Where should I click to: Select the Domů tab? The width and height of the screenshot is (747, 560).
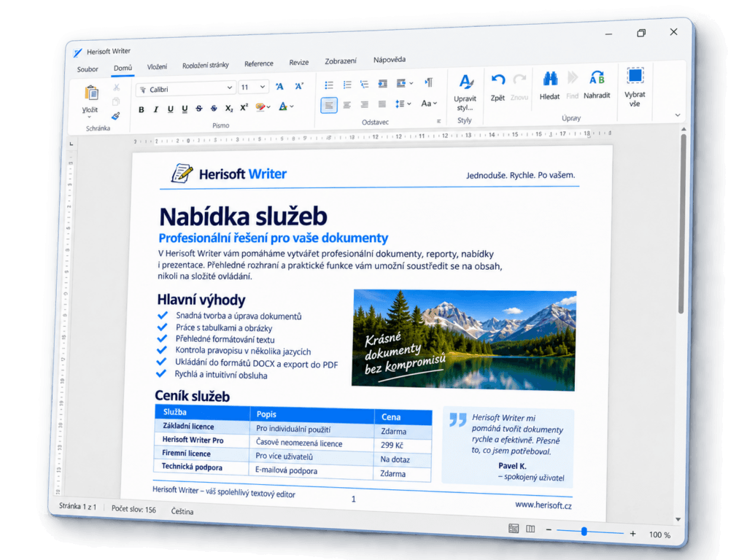coord(123,68)
